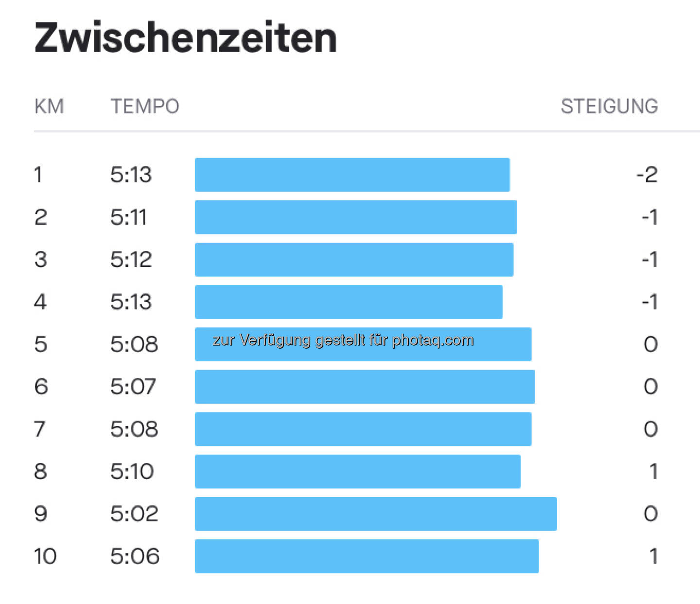700x604 pixels.
Task: Sort by the STEIGUNG column header
Action: (609, 107)
